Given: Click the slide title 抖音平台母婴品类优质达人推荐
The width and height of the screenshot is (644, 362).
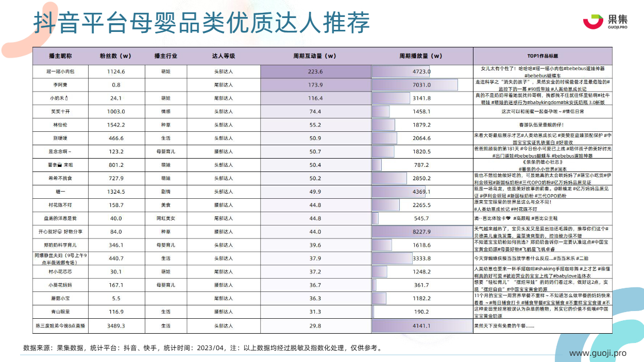Looking at the screenshot, I should click(x=202, y=22).
